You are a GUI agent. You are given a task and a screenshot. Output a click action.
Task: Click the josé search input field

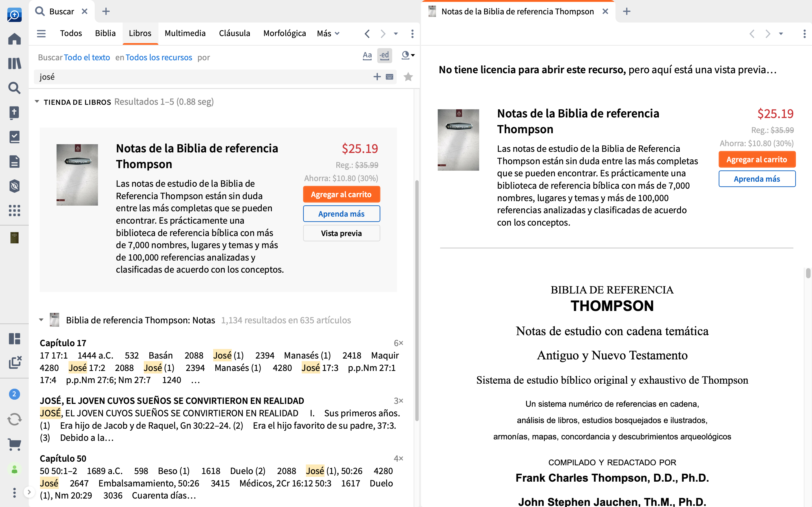tap(201, 77)
